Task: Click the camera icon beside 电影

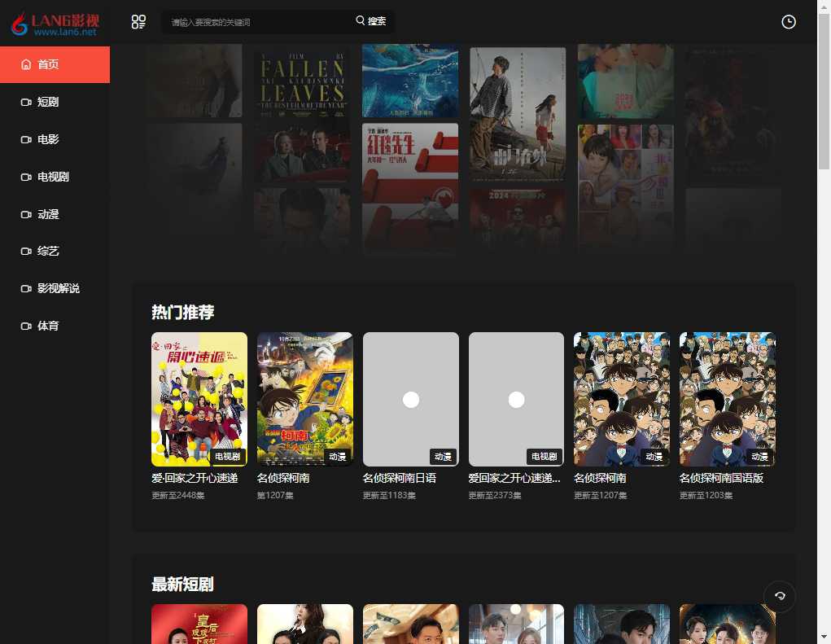Action: coord(26,139)
